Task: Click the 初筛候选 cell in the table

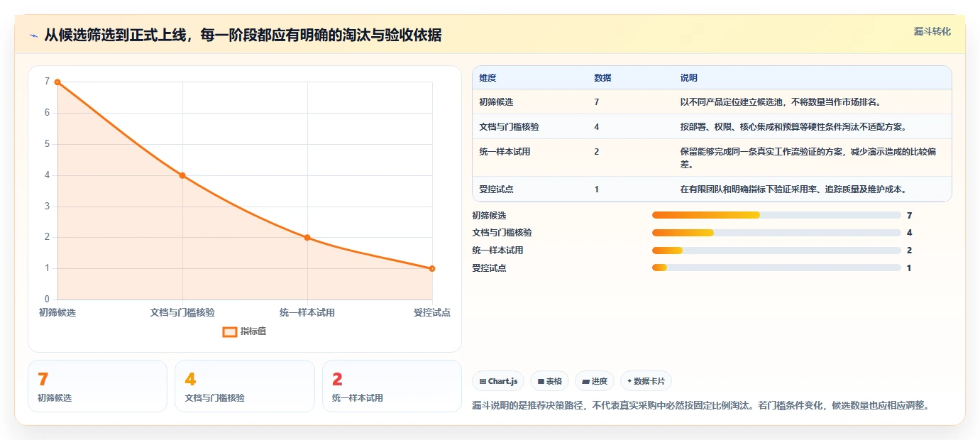Action: [496, 102]
